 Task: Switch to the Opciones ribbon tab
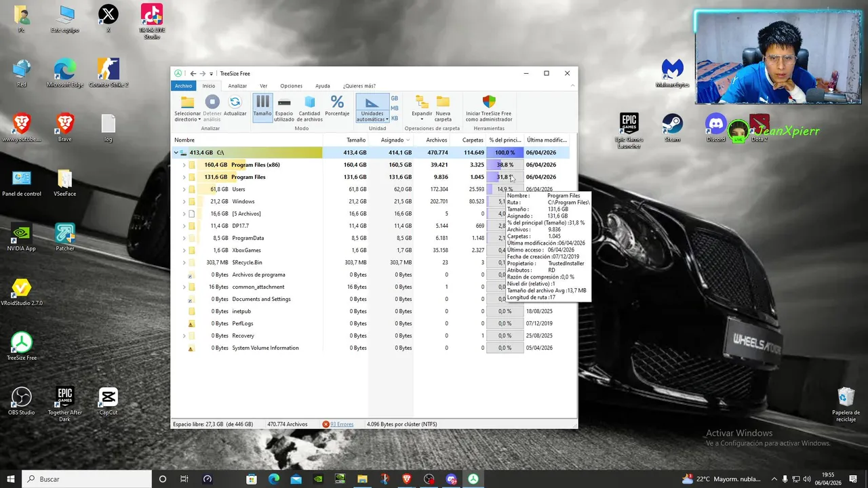point(291,86)
